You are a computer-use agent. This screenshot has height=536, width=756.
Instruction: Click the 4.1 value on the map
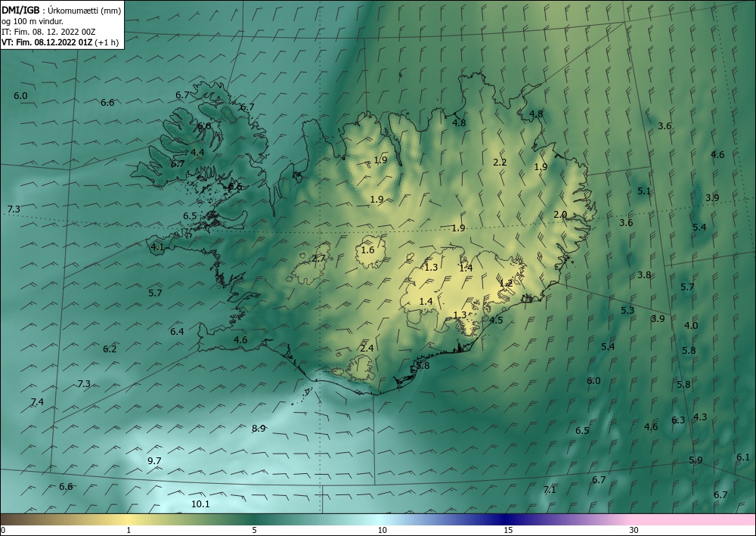coord(157,246)
